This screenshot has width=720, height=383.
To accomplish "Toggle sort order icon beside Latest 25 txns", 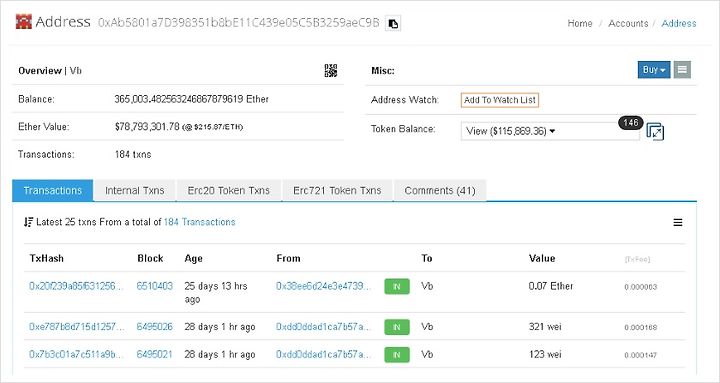I will (28, 222).
